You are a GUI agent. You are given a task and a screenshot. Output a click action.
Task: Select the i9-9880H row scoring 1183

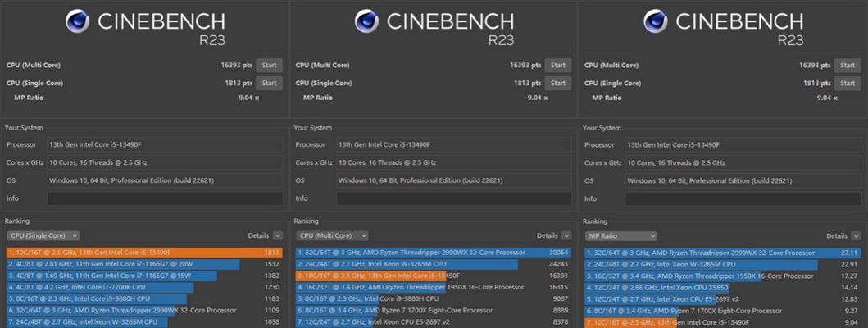[144, 299]
